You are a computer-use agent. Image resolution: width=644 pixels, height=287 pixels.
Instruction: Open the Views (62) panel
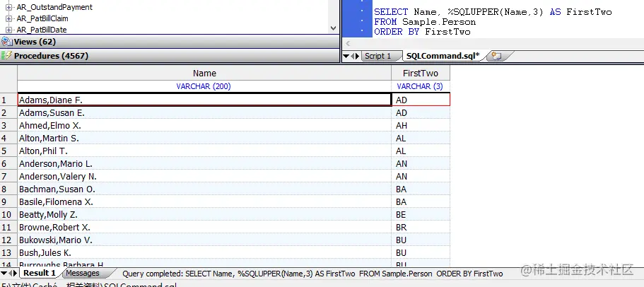[170, 42]
